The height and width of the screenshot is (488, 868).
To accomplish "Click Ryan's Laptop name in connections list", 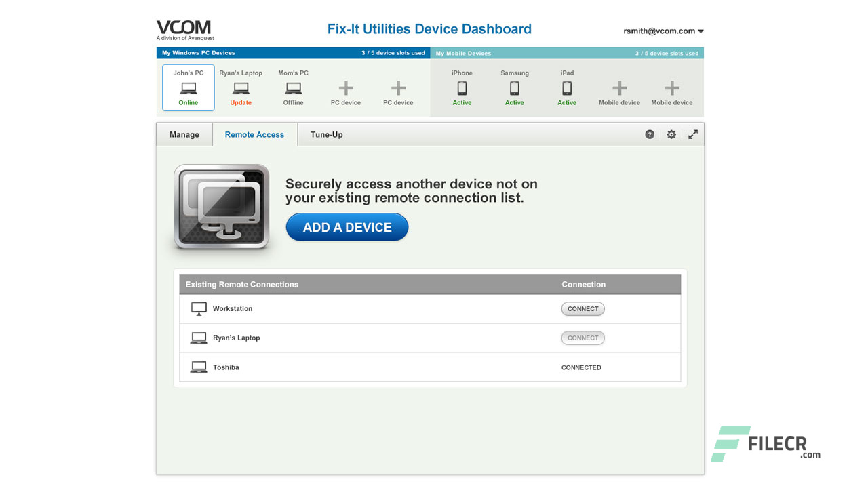I will [237, 338].
